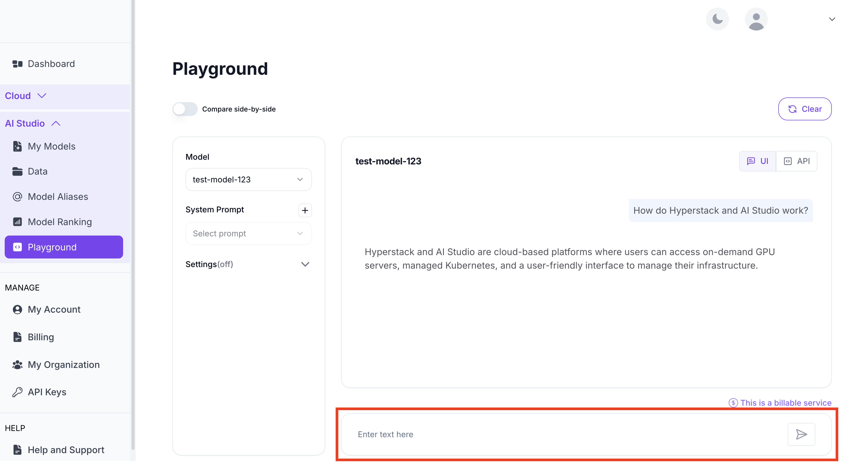Screen dimensions: 868x469
Task: Click the MANAGE section label
Action: click(22, 288)
